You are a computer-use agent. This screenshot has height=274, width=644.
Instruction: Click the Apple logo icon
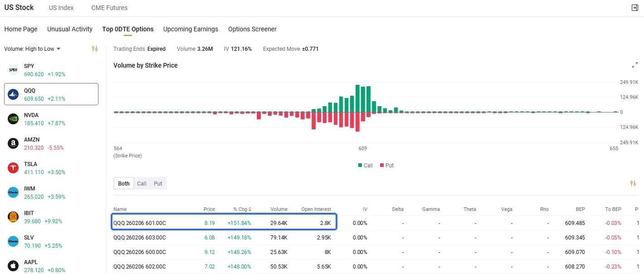[x=13, y=266]
